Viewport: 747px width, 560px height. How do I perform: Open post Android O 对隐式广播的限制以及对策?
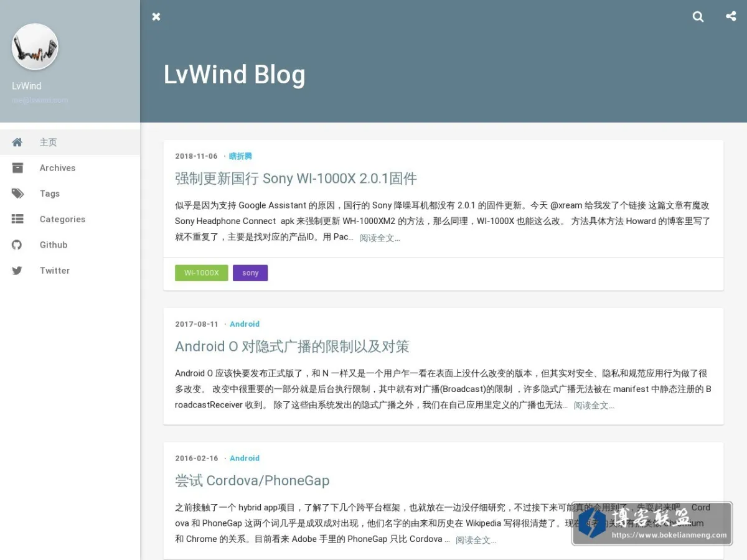[292, 347]
